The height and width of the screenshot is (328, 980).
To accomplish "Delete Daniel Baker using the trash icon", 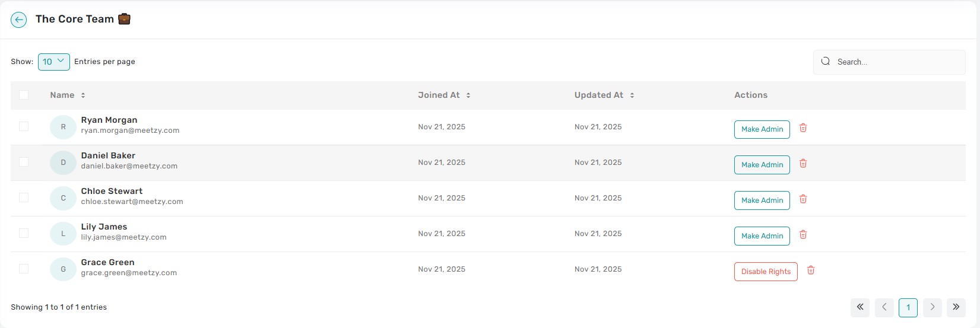I will 803,164.
